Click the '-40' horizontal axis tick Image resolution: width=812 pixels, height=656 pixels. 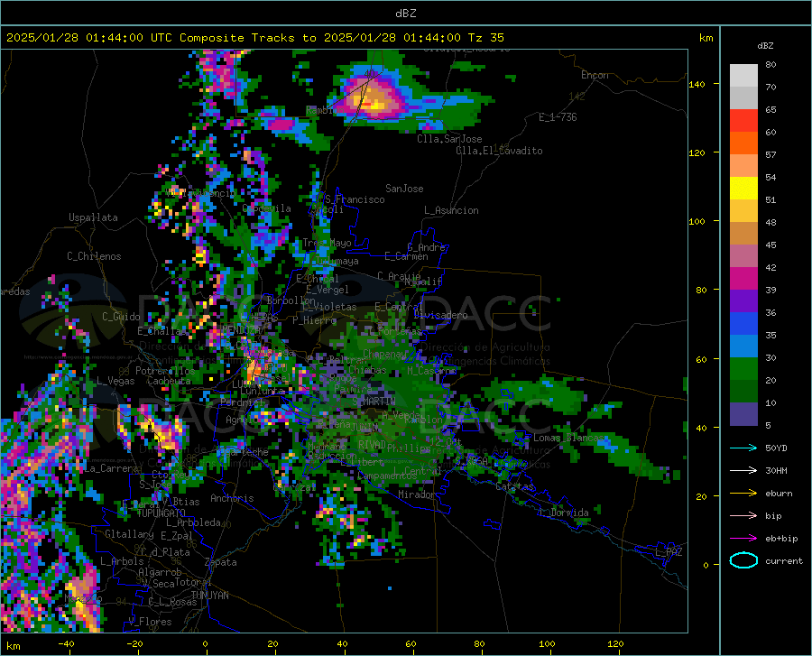tap(66, 643)
